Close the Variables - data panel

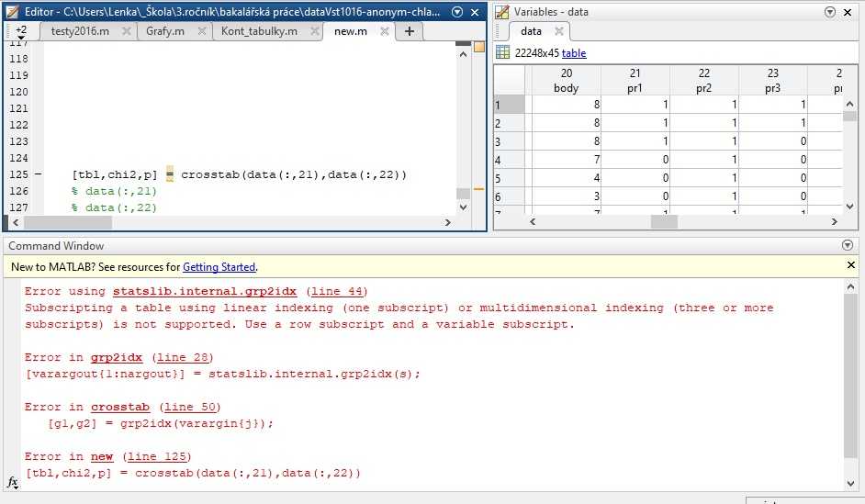tap(848, 12)
